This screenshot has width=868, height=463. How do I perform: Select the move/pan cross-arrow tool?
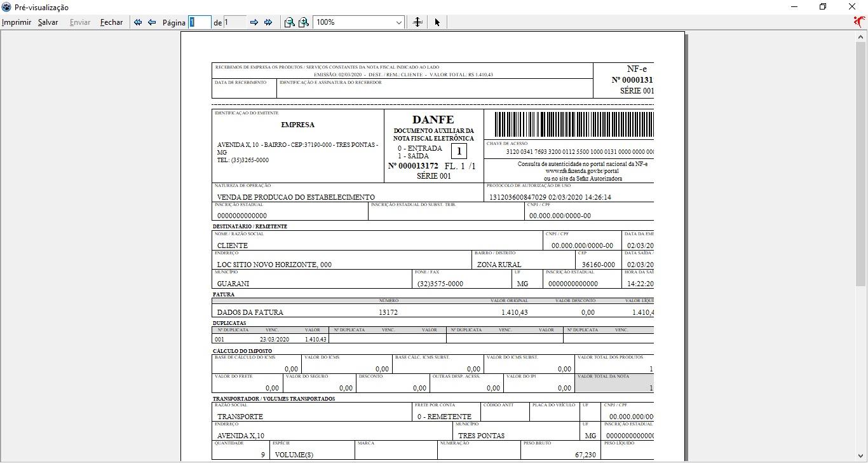(417, 22)
